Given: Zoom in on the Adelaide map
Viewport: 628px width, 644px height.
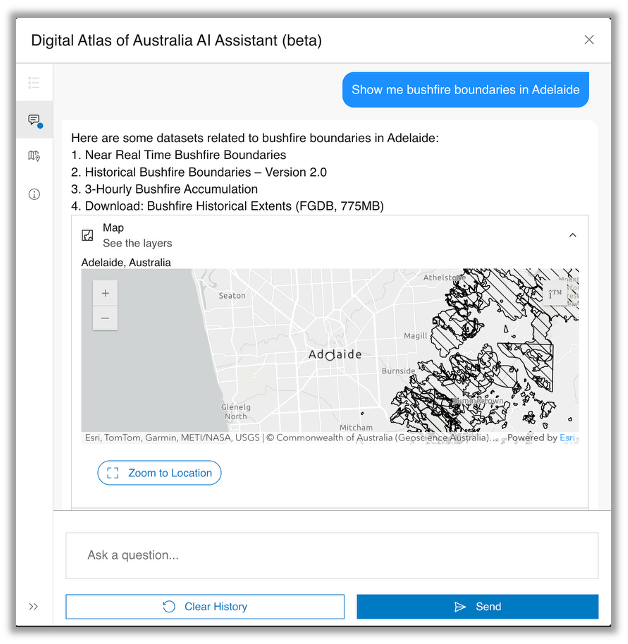Looking at the screenshot, I should (x=105, y=293).
